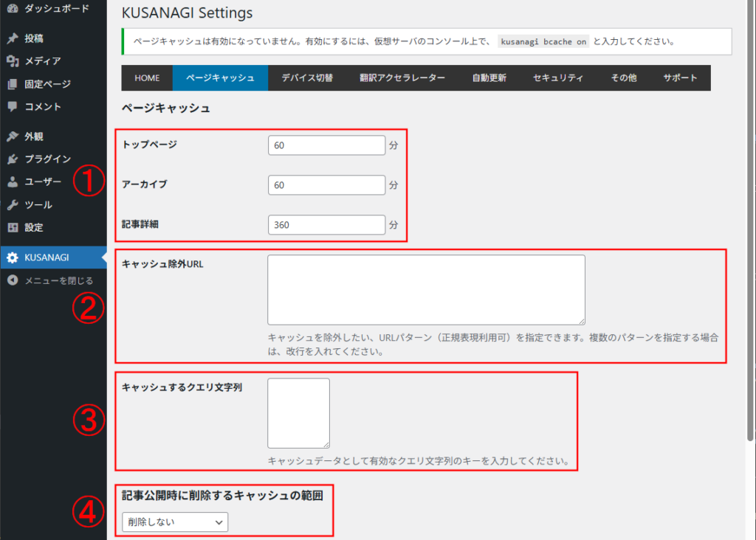The width and height of the screenshot is (756, 540).
Task: Open the 削除しない cache deletion dropdown
Action: pos(174,521)
